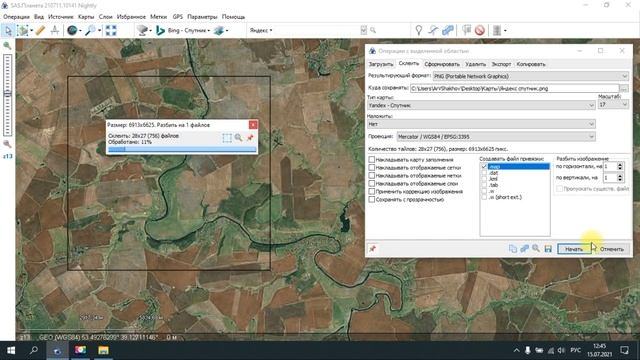Open the zoom level 17 dropdown
Screen dimensions: 640x360
(613, 104)
